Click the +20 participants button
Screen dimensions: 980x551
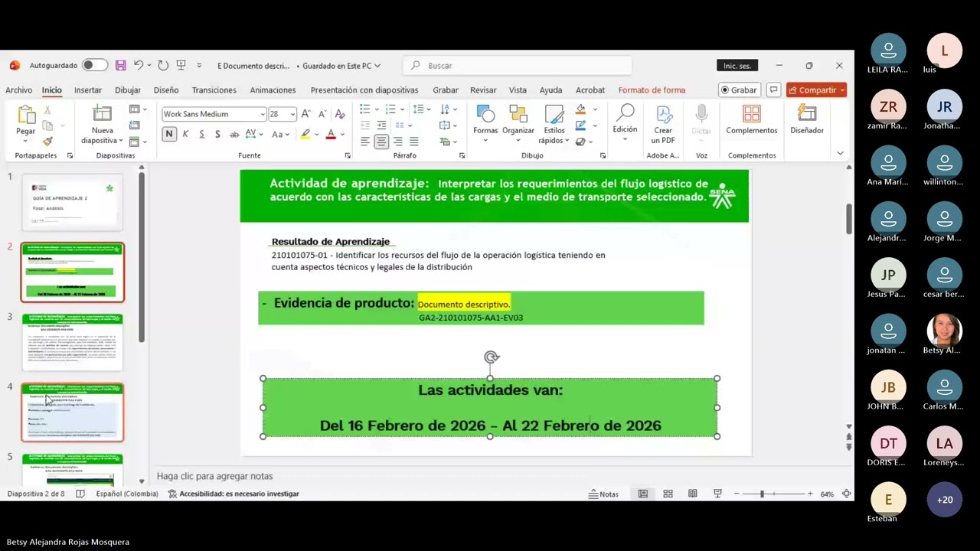click(945, 500)
